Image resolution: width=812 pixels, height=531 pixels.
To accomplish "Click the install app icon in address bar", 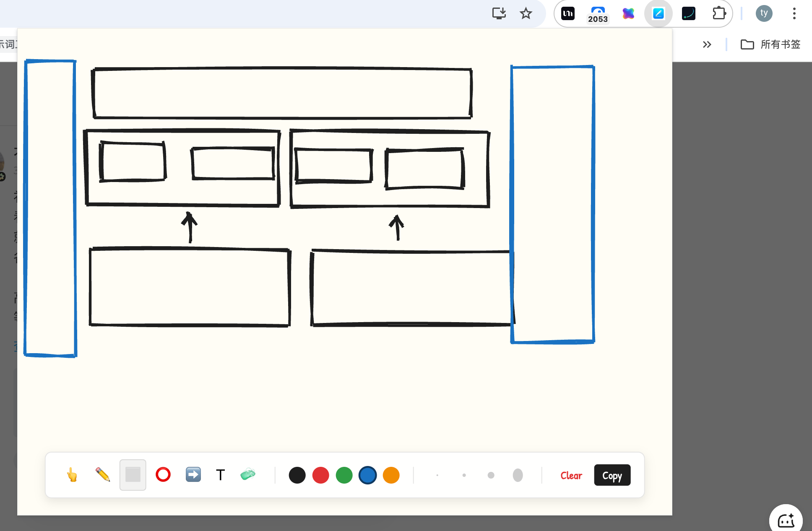I will point(499,13).
